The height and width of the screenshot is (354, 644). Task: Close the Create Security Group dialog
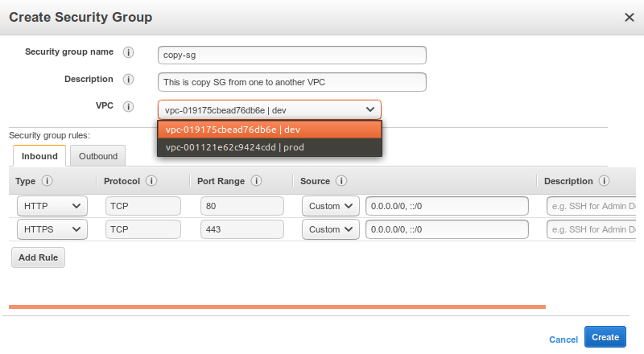coord(629,17)
